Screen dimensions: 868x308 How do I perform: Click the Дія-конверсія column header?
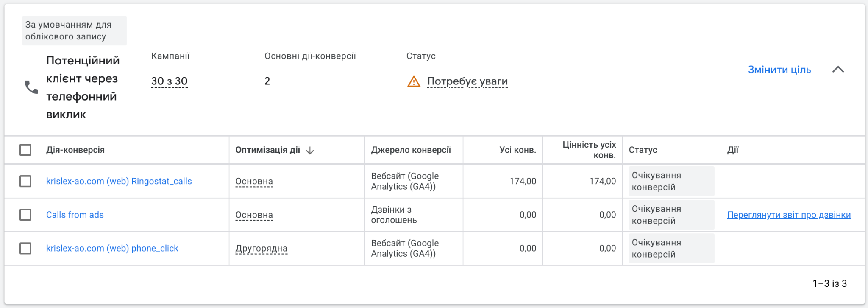pos(75,150)
